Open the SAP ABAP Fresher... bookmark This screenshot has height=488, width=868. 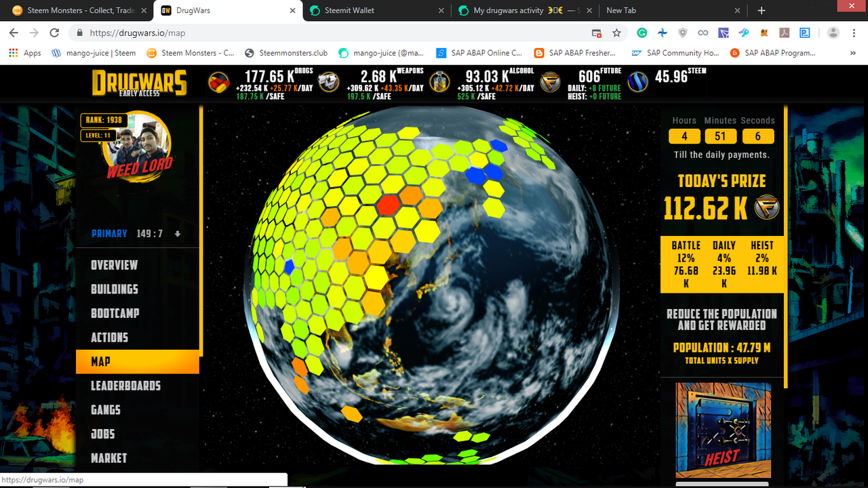576,53
